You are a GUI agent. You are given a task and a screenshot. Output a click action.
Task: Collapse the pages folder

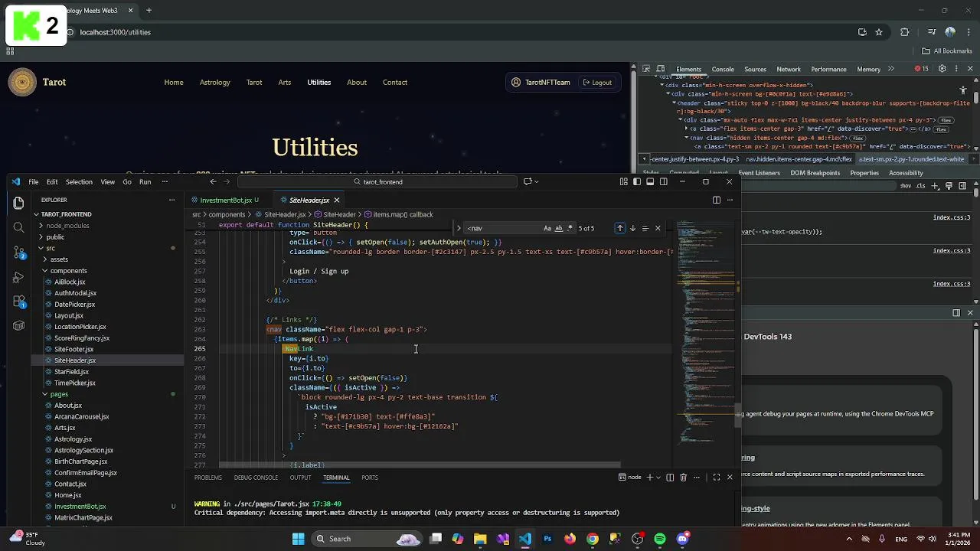(59, 394)
